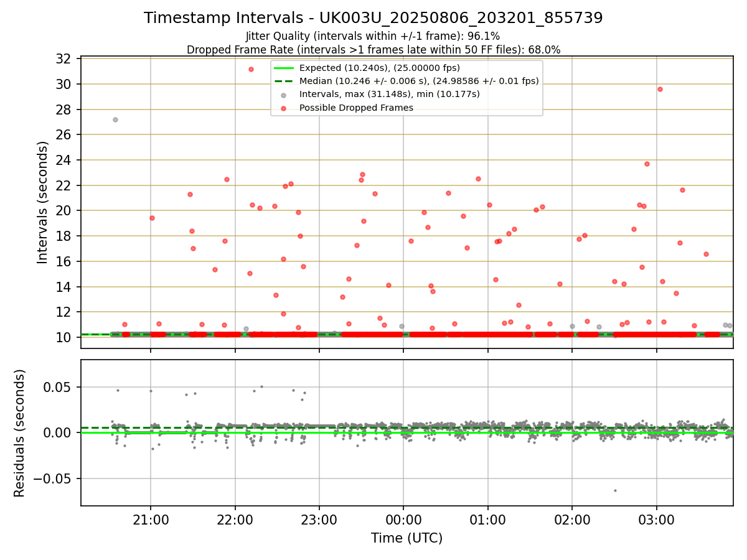The image size is (747, 560).
Task: Click the 'Intervals (seconds)' y-axis label
Action: [42, 202]
